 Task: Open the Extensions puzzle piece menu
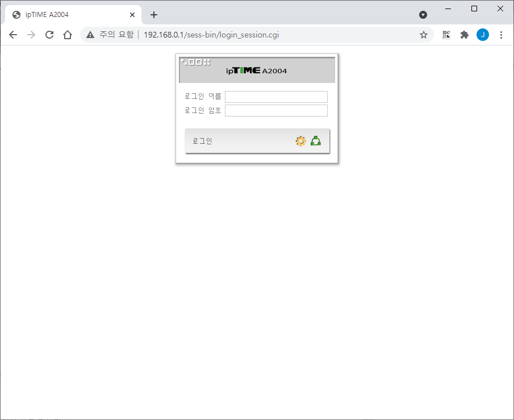pyautogui.click(x=465, y=35)
